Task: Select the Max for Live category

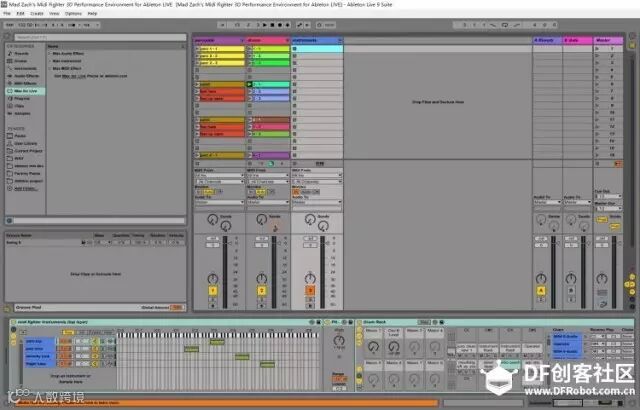Action: point(25,91)
